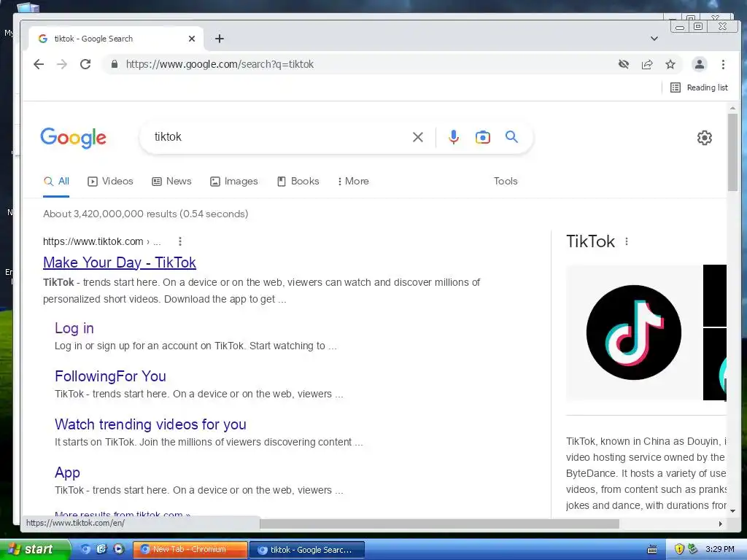Reload the Google search page
The width and height of the screenshot is (747, 560).
[85, 64]
